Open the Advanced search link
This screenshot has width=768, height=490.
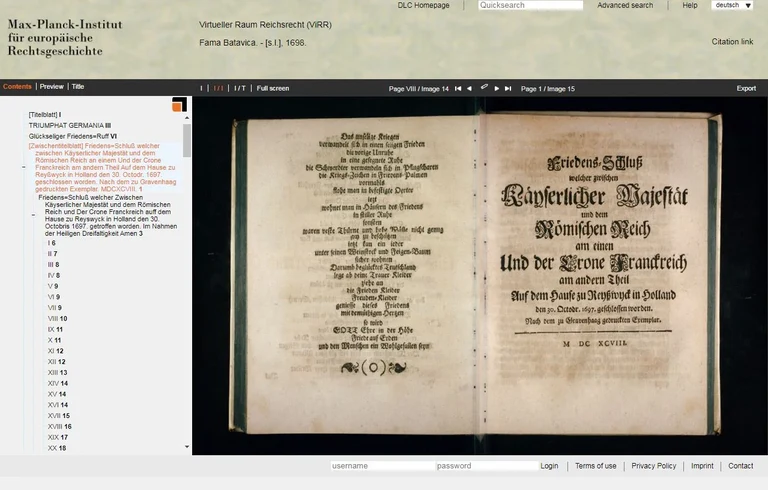pos(625,6)
